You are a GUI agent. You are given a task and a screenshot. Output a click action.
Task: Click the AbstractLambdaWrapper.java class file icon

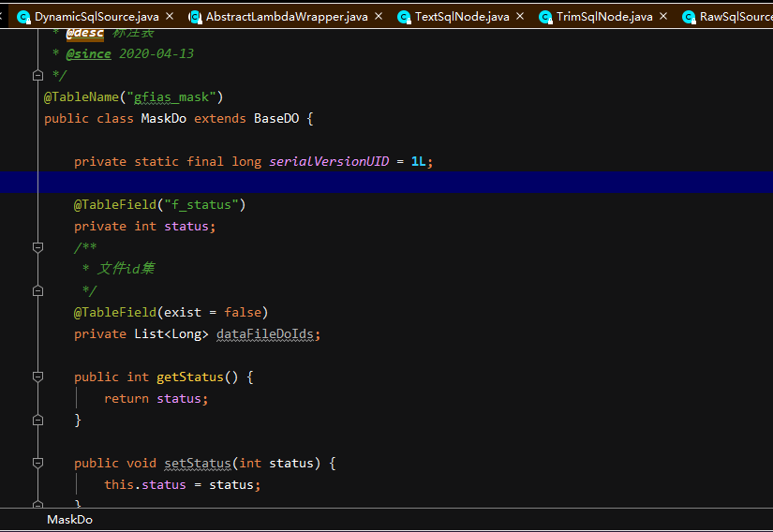pos(194,17)
